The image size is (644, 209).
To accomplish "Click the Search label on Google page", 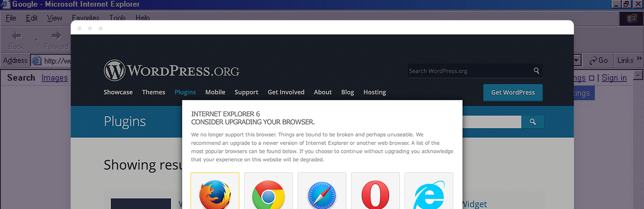I will (x=21, y=78).
